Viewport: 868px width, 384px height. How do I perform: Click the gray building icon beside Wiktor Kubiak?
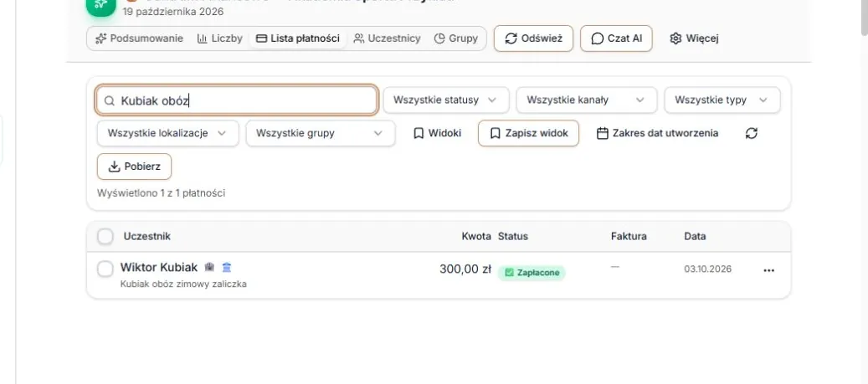click(209, 267)
